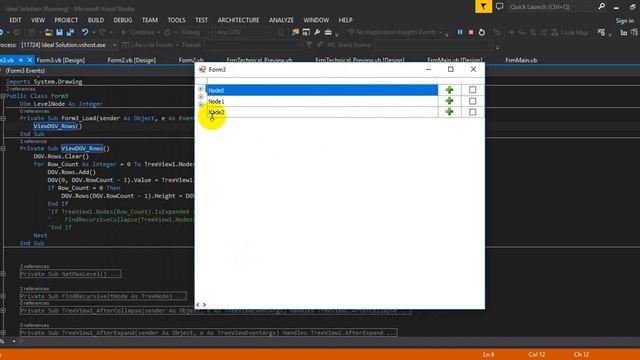Open the EDIT menu
Screen dimensions: 640x360
16,20
